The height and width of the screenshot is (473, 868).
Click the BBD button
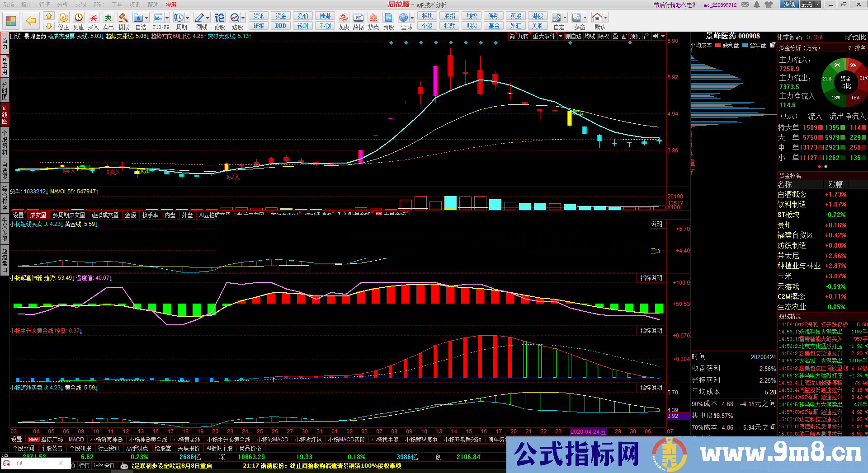280,26
